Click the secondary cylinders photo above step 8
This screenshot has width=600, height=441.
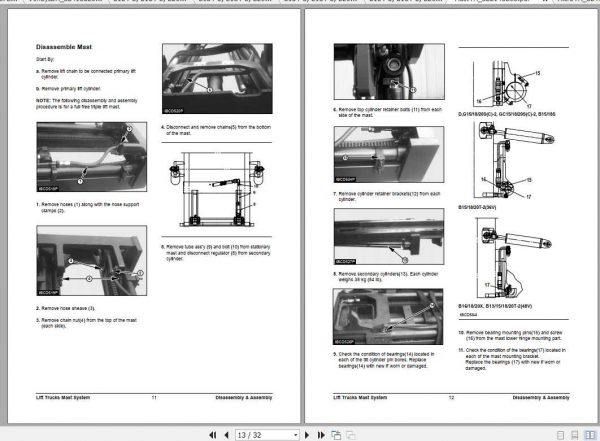coord(389,237)
